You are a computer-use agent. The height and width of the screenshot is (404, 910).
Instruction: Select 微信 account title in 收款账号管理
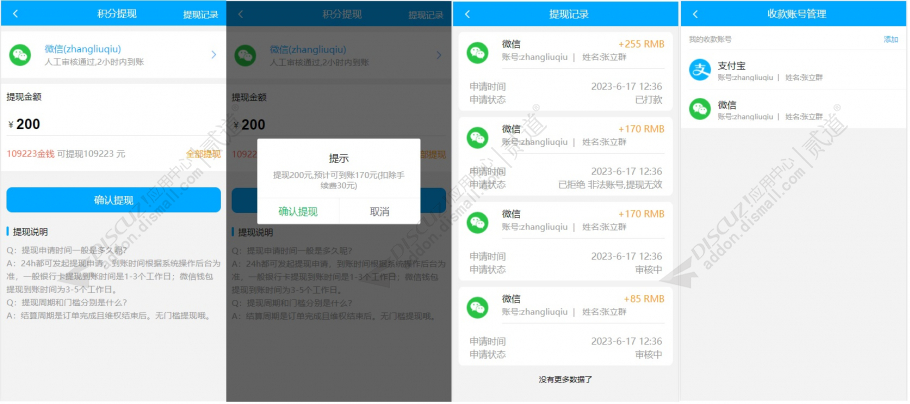(x=727, y=105)
